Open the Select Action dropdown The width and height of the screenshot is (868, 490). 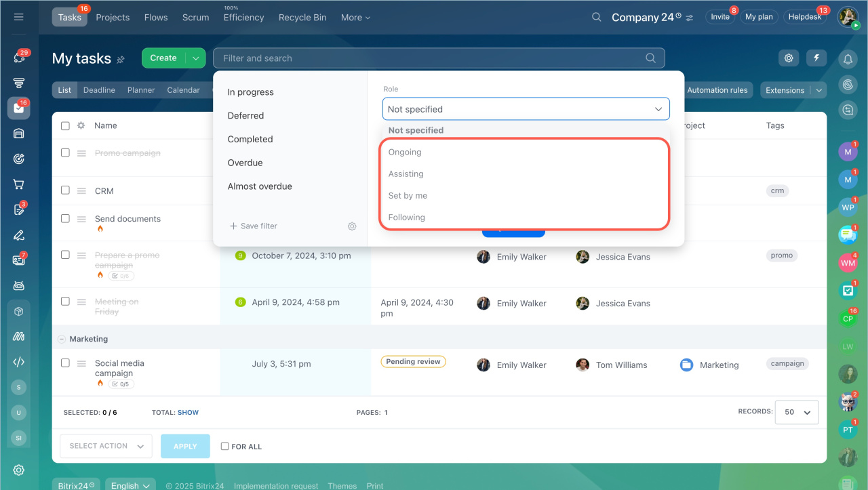pyautogui.click(x=106, y=446)
